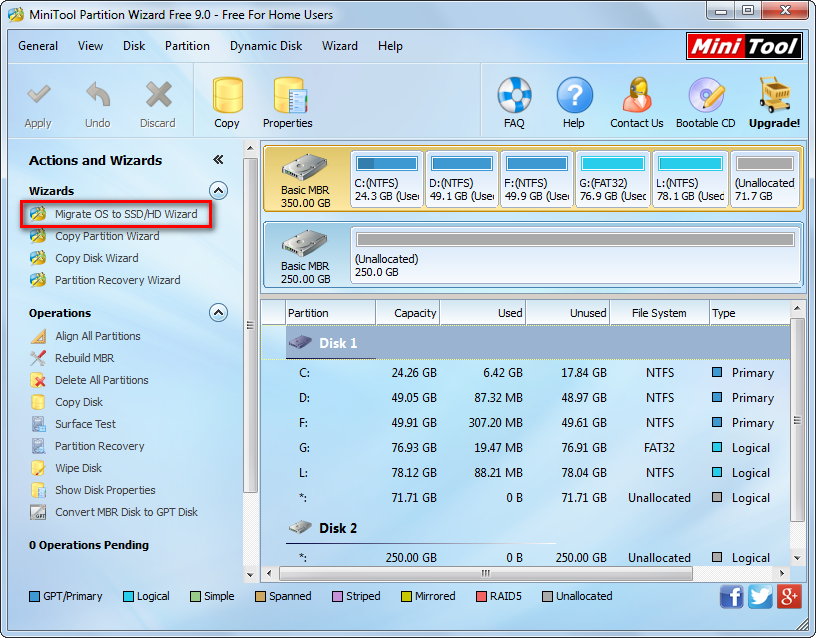Click the Convert MBR to GPT icon
Image resolution: width=816 pixels, height=638 pixels.
(38, 512)
